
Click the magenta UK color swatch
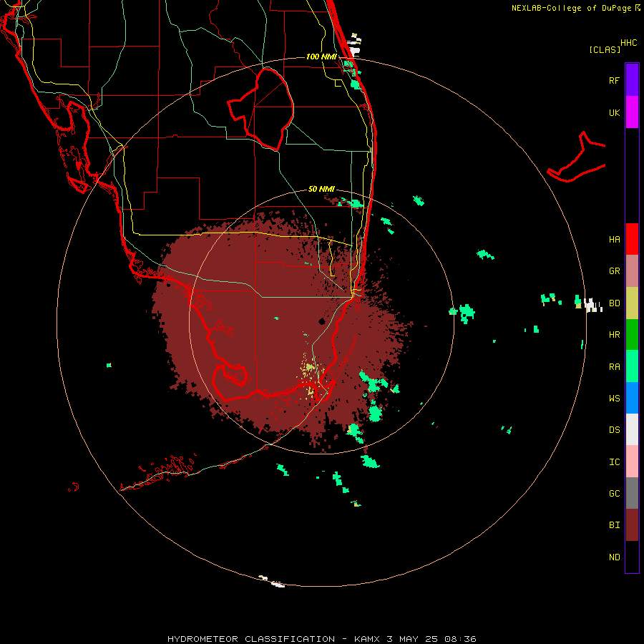[632, 112]
